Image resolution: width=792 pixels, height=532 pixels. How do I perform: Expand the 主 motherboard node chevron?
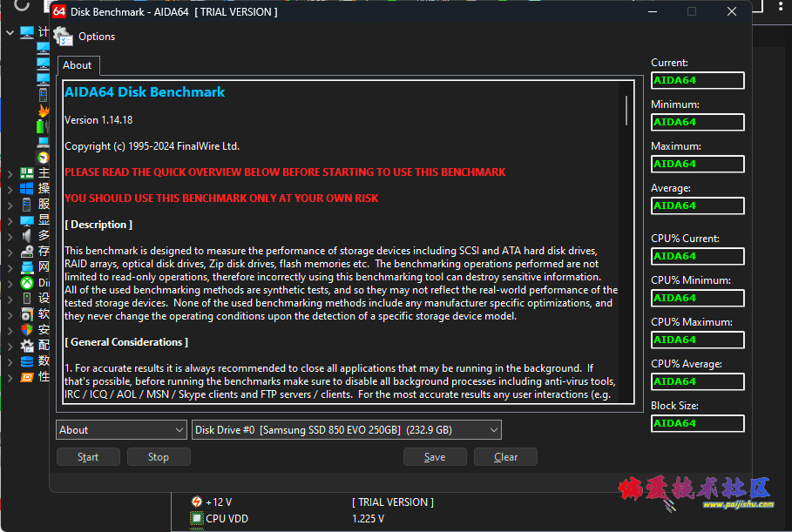point(10,173)
